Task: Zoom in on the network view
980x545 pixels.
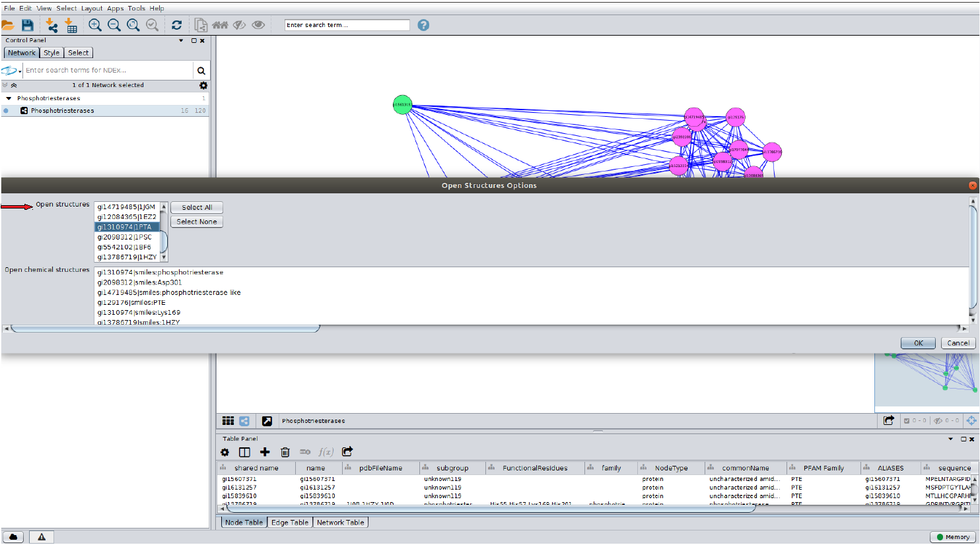Action: [95, 25]
